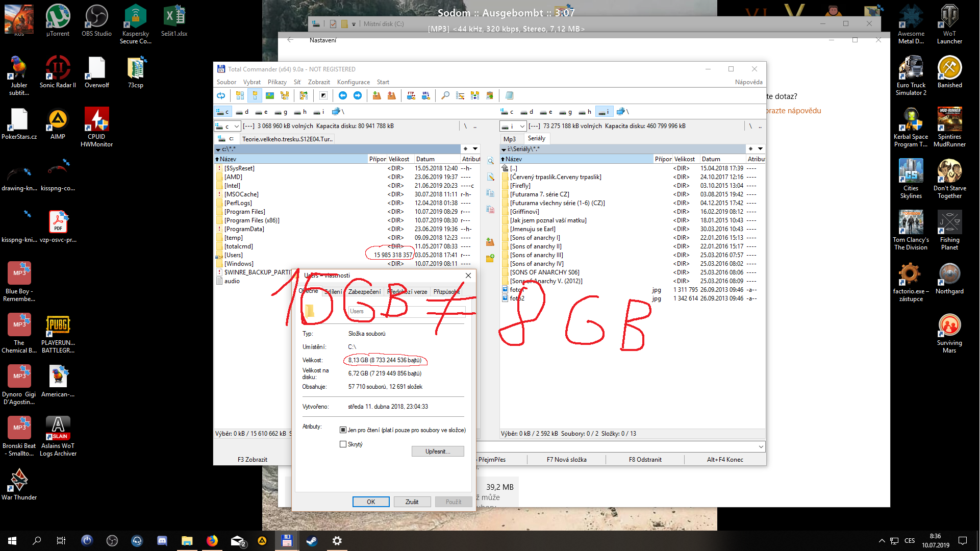Toggle the 'Jen pro čtení' checkbox

(x=343, y=430)
